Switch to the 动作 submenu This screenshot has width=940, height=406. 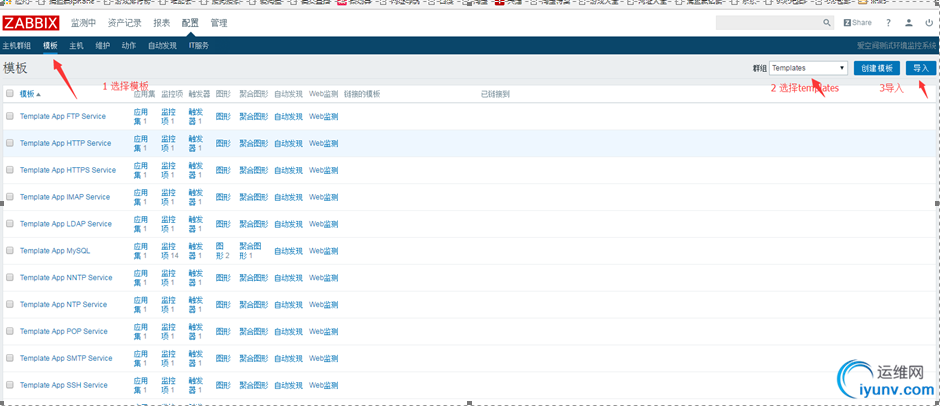(129, 46)
